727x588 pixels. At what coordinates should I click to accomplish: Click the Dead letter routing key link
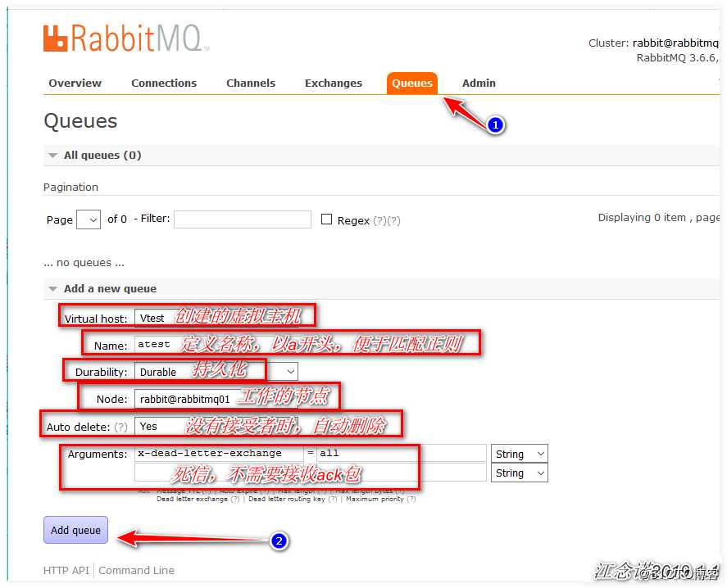point(287,499)
